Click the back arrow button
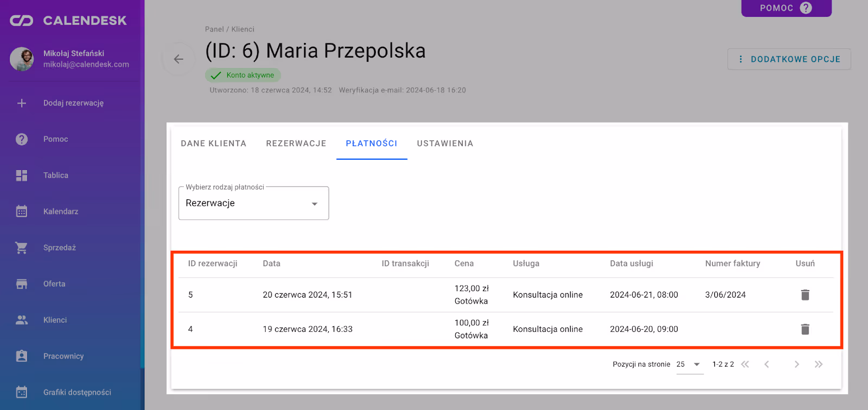The width and height of the screenshot is (868, 410). click(x=178, y=59)
